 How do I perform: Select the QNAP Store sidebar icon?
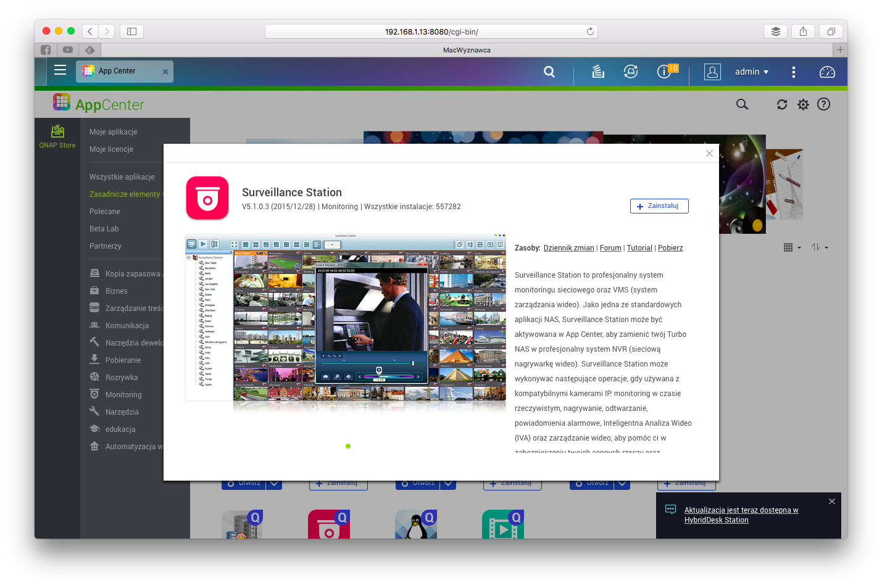57,136
